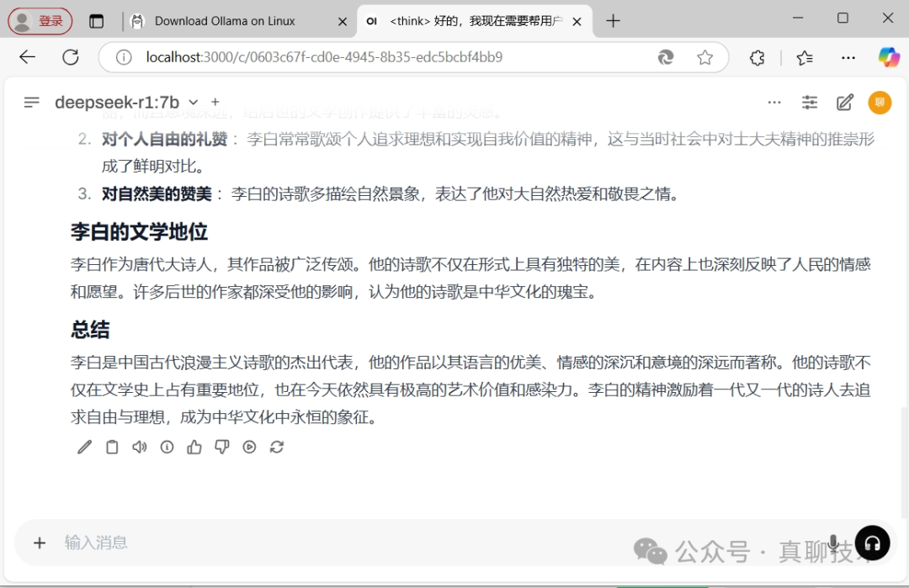Open the tab actions menu icon

tap(96, 21)
